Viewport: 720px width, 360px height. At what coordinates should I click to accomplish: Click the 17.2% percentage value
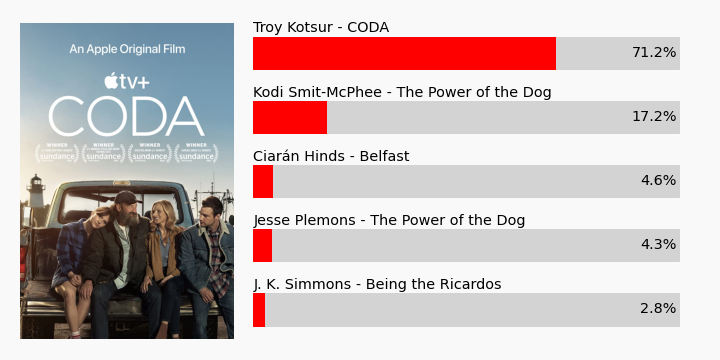[654, 117]
